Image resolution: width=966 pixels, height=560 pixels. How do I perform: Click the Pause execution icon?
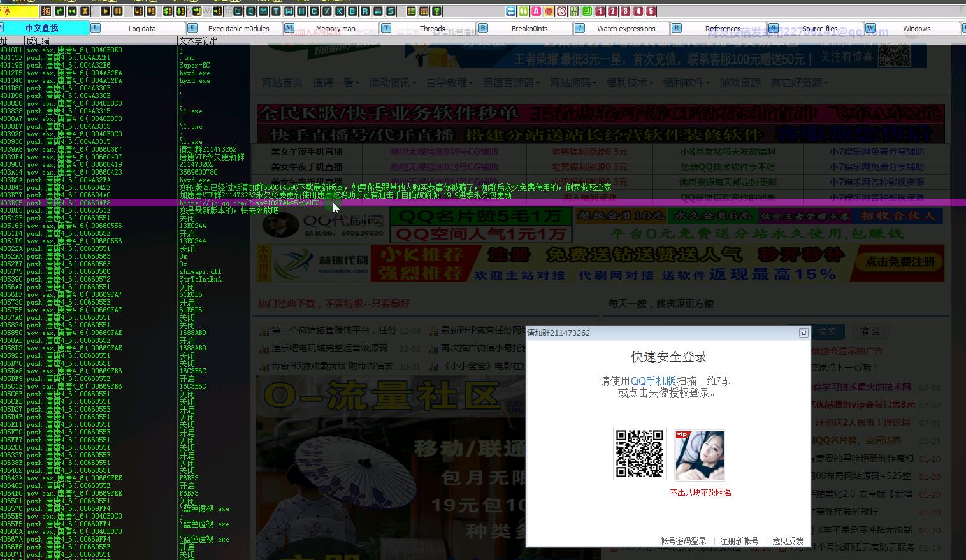coord(119,11)
